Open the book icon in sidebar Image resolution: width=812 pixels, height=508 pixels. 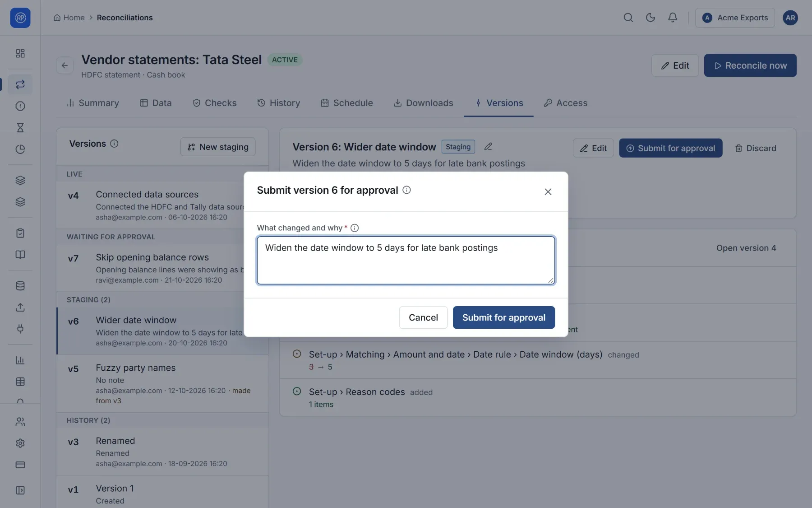tap(20, 255)
